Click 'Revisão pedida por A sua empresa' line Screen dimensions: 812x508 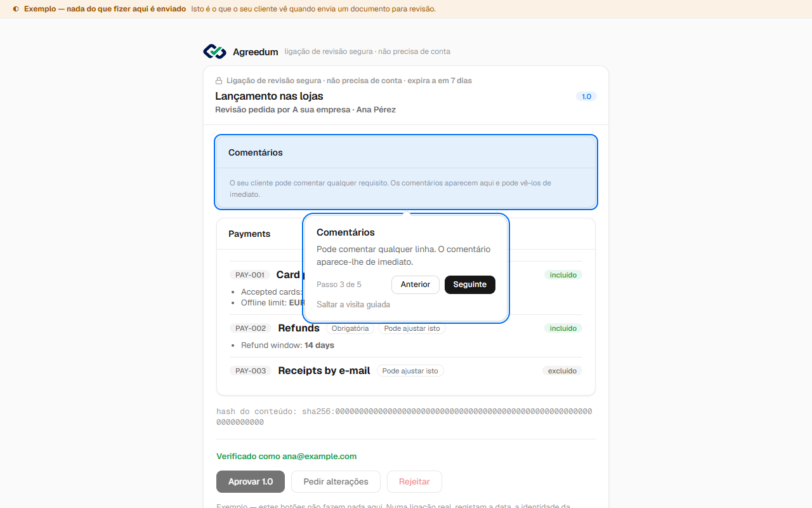click(305, 110)
